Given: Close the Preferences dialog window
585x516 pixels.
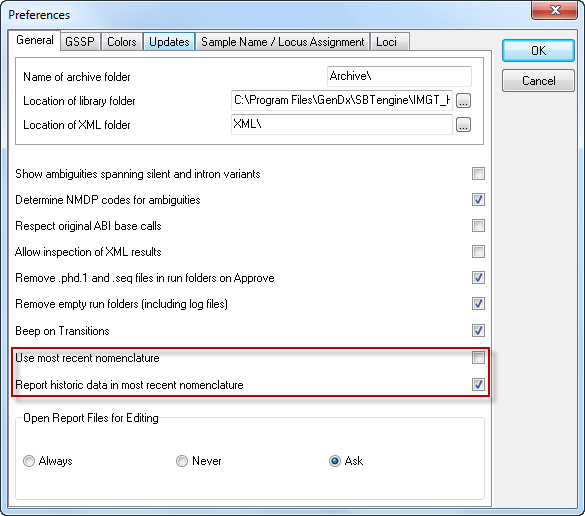Looking at the screenshot, I should (554, 10).
